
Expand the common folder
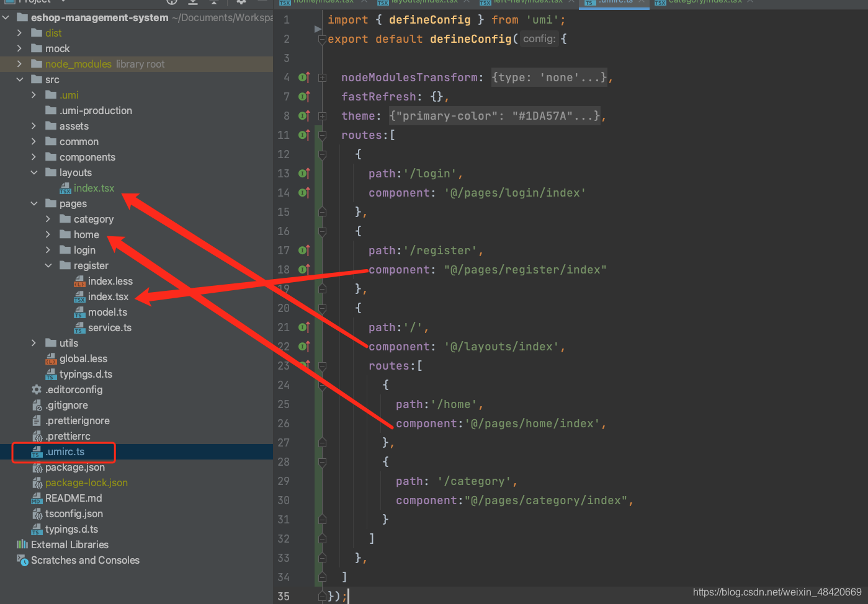tap(34, 141)
